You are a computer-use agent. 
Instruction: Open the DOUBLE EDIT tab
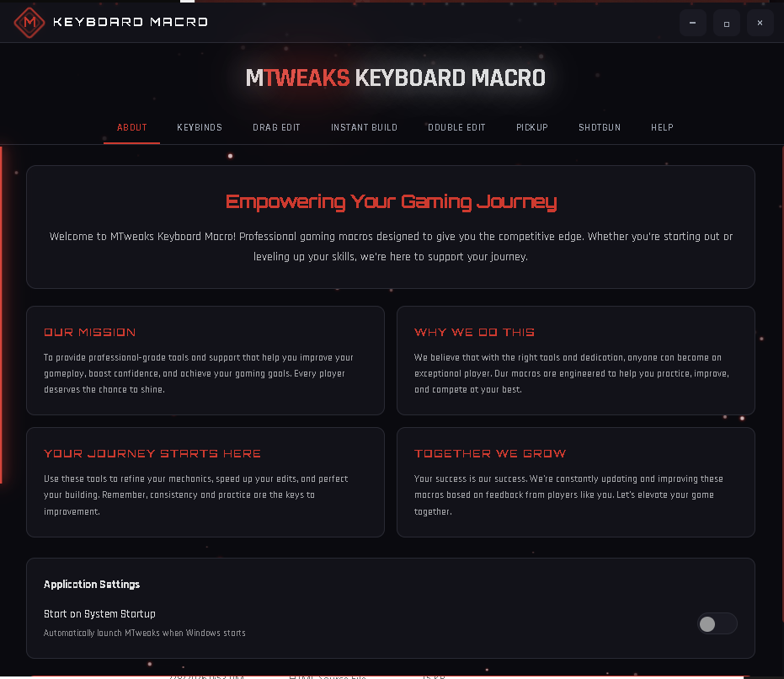pyautogui.click(x=456, y=127)
